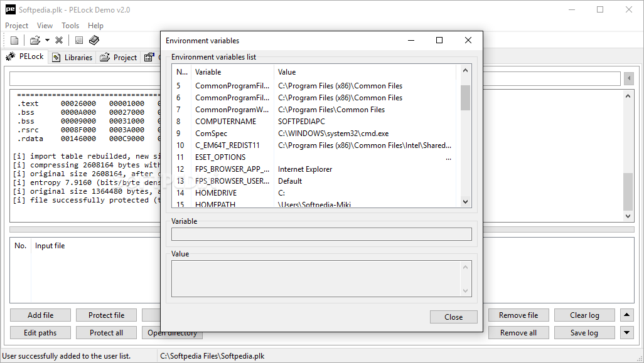Open the help book toolbar icon
This screenshot has width=644, height=363.
(94, 40)
